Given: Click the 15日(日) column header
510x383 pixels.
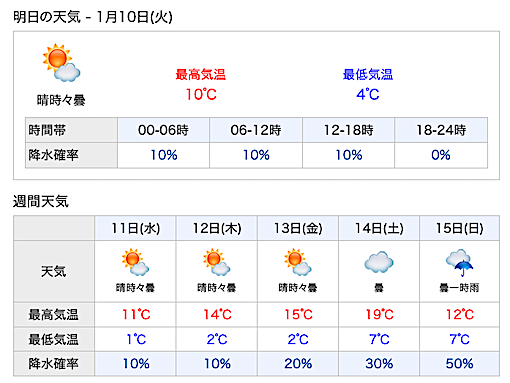Looking at the screenshot, I should pos(459,228).
